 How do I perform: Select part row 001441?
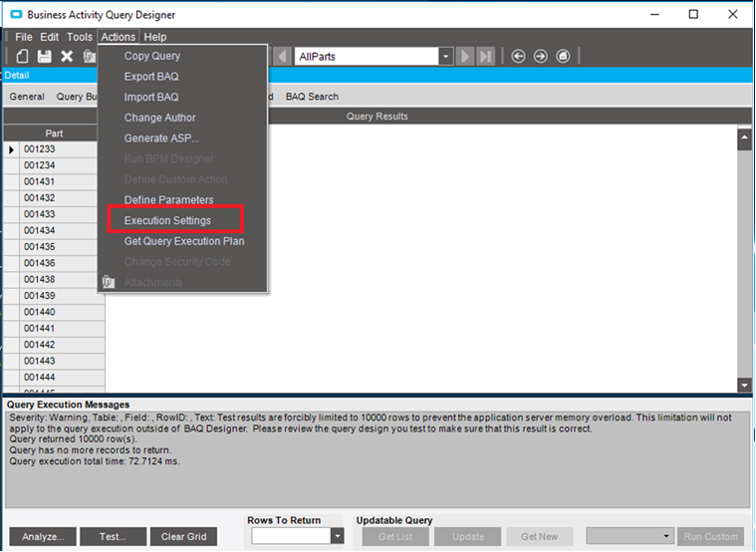tap(62, 329)
